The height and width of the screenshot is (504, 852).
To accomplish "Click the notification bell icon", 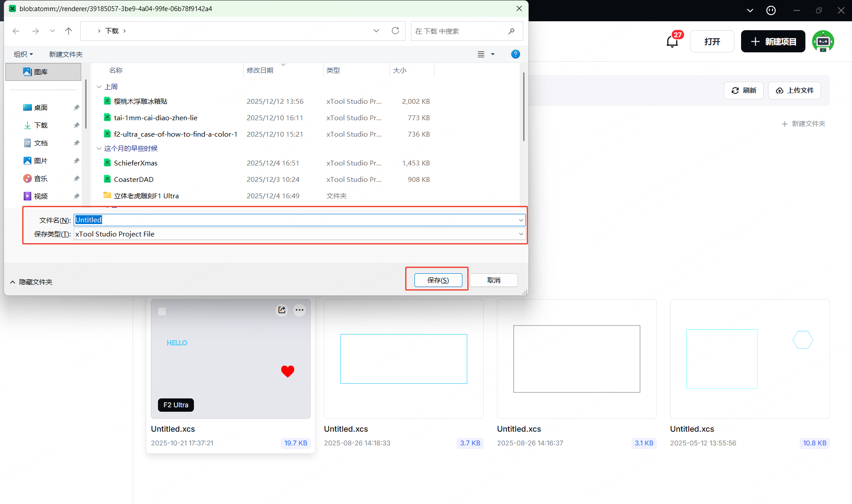I will click(672, 42).
